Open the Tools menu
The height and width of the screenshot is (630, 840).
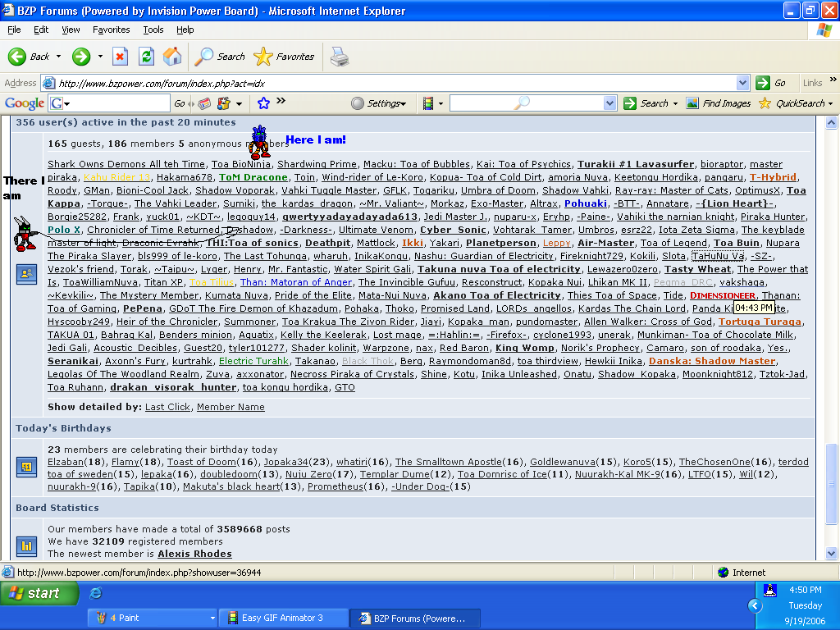click(x=153, y=30)
